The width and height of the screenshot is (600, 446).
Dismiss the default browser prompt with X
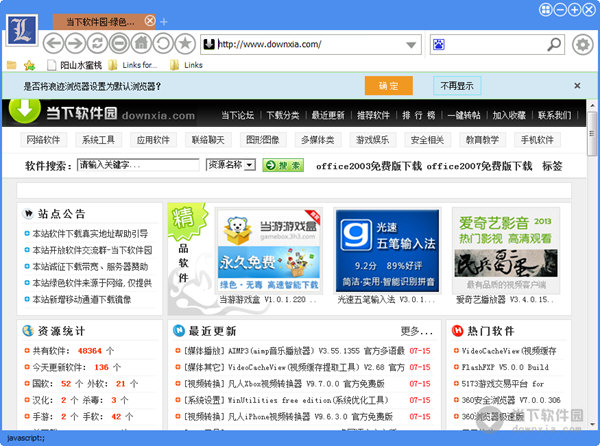click(577, 86)
